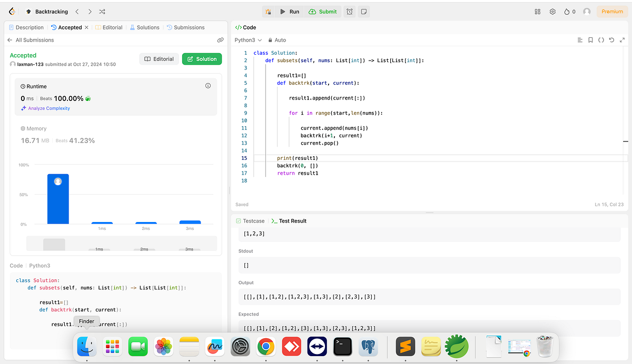Switch to the Editorial tab
The image size is (632, 364).
109,27
